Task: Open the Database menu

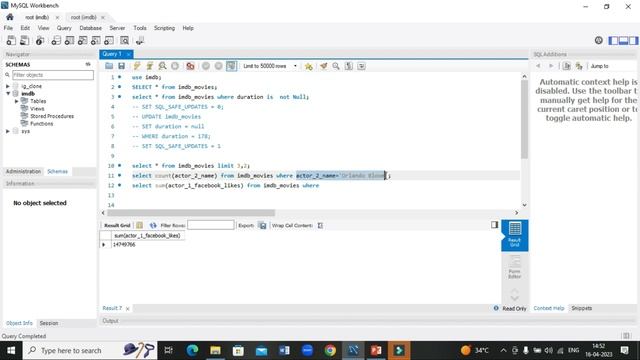Action: (x=91, y=28)
